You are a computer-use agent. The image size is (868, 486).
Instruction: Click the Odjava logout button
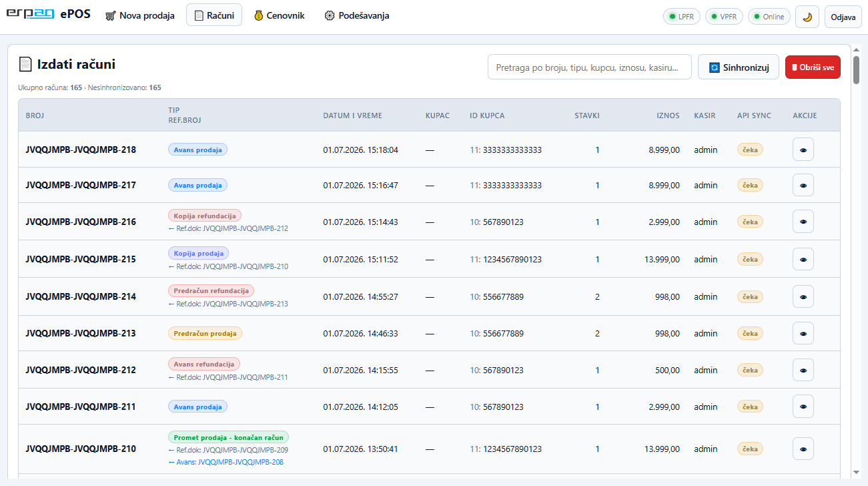pos(843,17)
